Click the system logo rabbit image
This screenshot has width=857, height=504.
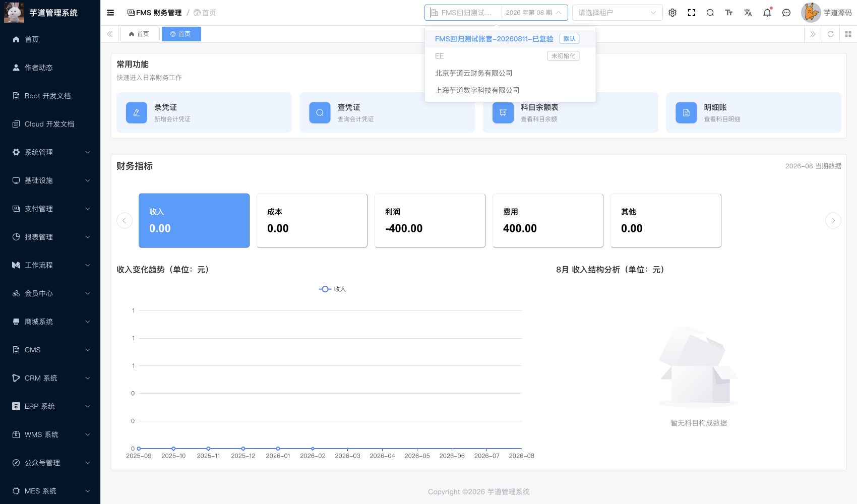[x=14, y=13]
